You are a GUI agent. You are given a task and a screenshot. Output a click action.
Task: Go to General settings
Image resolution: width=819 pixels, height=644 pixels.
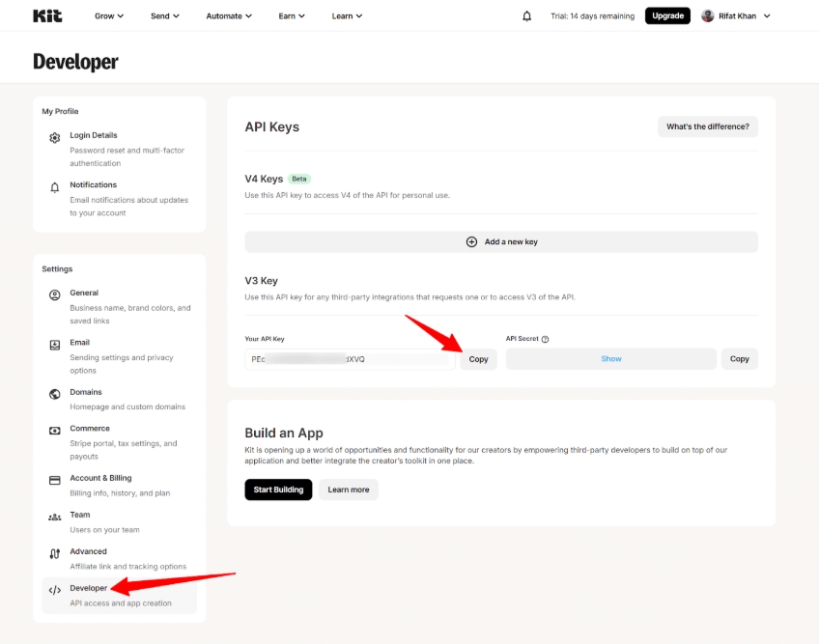click(120, 307)
